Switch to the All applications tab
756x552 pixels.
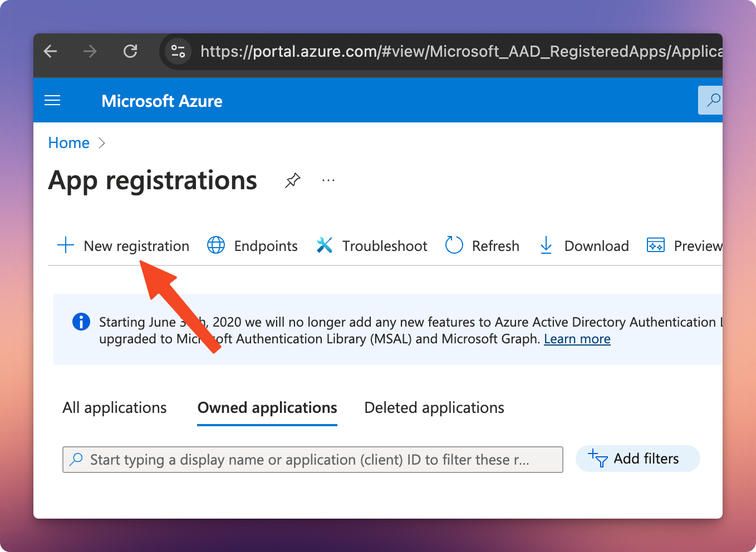pyautogui.click(x=114, y=407)
